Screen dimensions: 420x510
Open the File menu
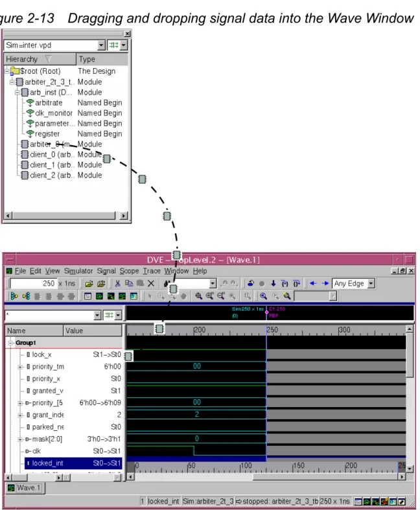pos(20,271)
